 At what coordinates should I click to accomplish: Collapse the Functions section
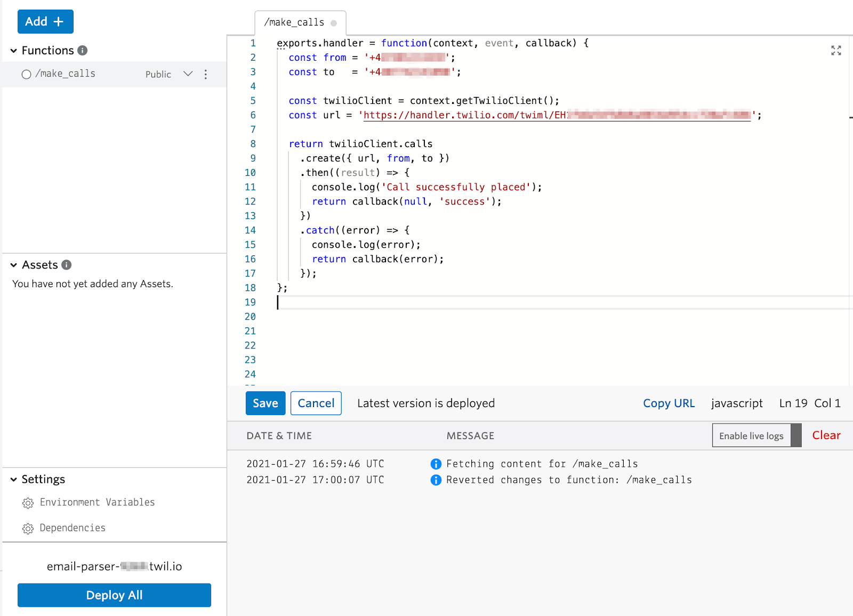click(x=14, y=51)
